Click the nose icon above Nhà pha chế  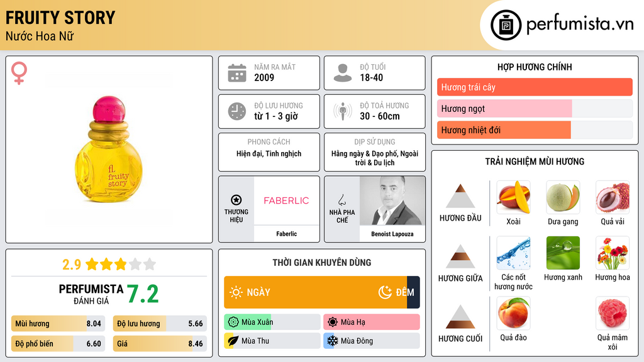point(341,200)
